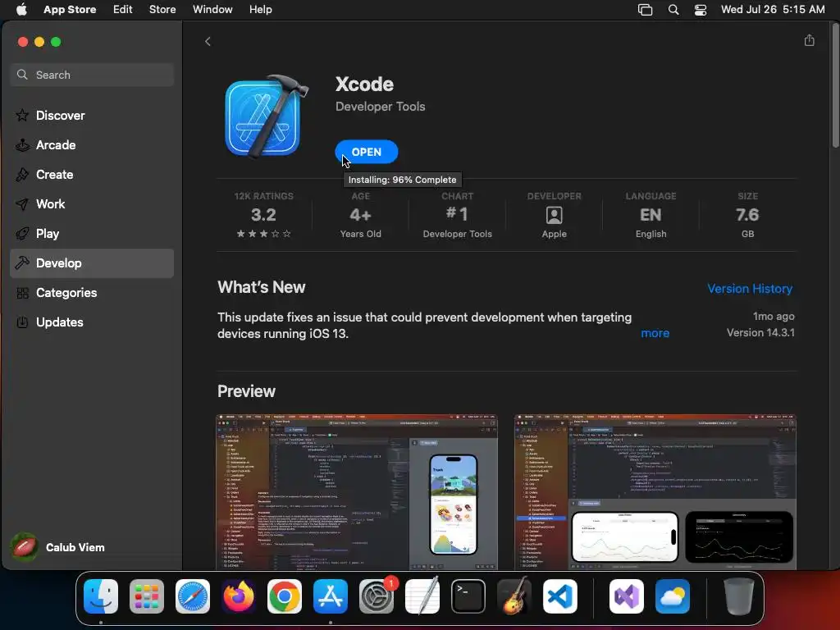Open Finder from the Dock

pyautogui.click(x=101, y=596)
